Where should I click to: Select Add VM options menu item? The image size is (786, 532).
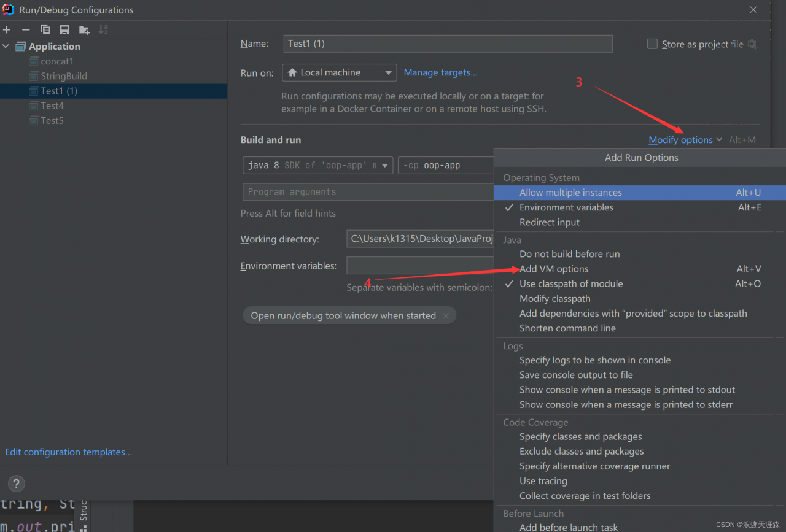[554, 269]
